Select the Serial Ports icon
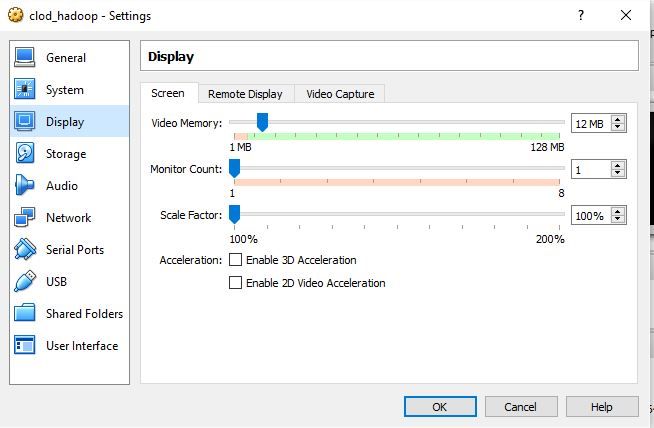654x428 pixels. click(25, 250)
